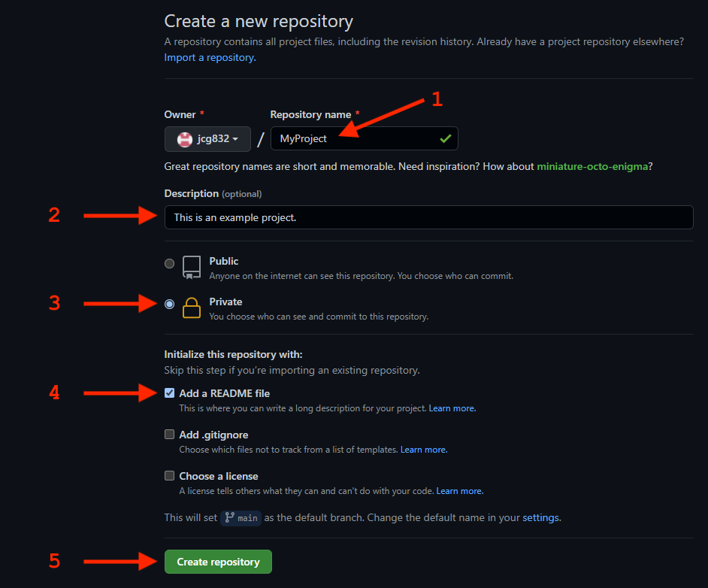
Task: Click the green checkmark in repository name field
Action: tap(445, 138)
